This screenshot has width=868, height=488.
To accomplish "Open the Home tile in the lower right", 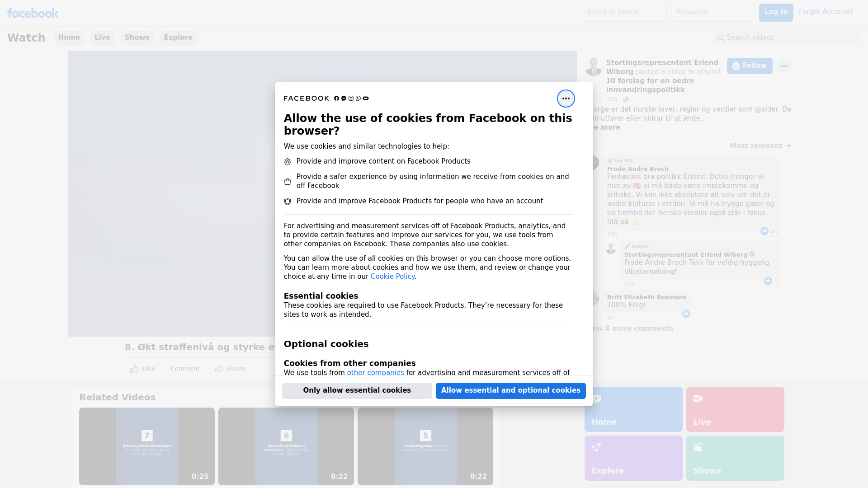I will tap(633, 409).
